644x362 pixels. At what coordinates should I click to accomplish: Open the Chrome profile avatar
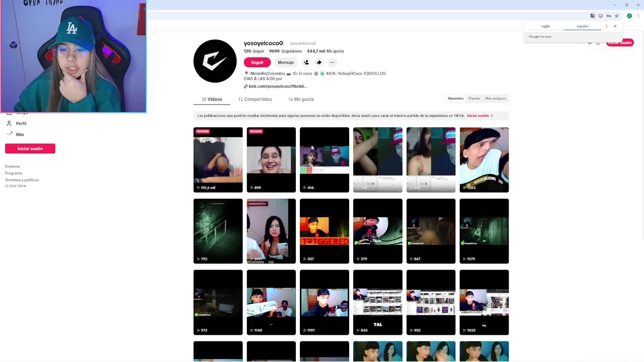629,16
